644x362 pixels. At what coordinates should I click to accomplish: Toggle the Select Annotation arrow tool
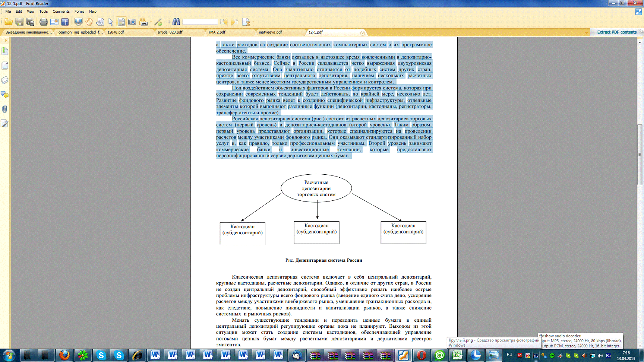click(111, 22)
